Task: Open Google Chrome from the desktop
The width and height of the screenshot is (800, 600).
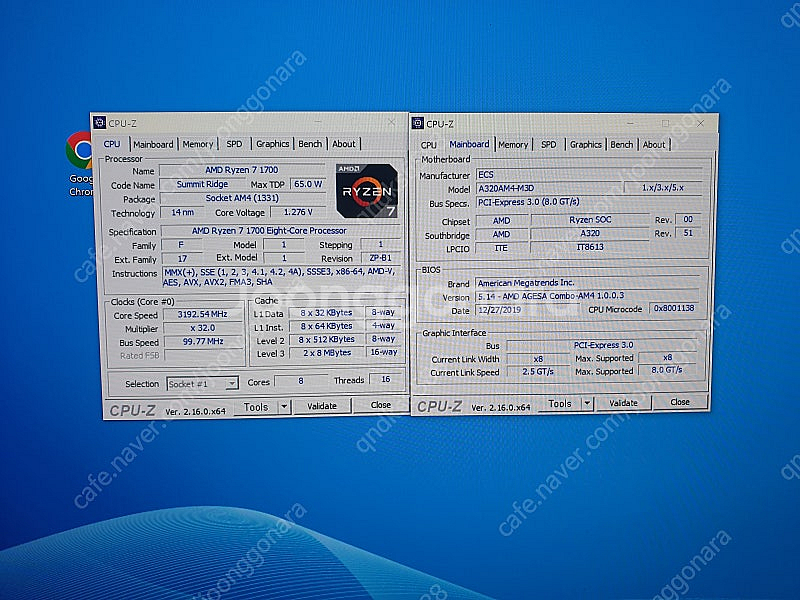Action: coord(80,152)
